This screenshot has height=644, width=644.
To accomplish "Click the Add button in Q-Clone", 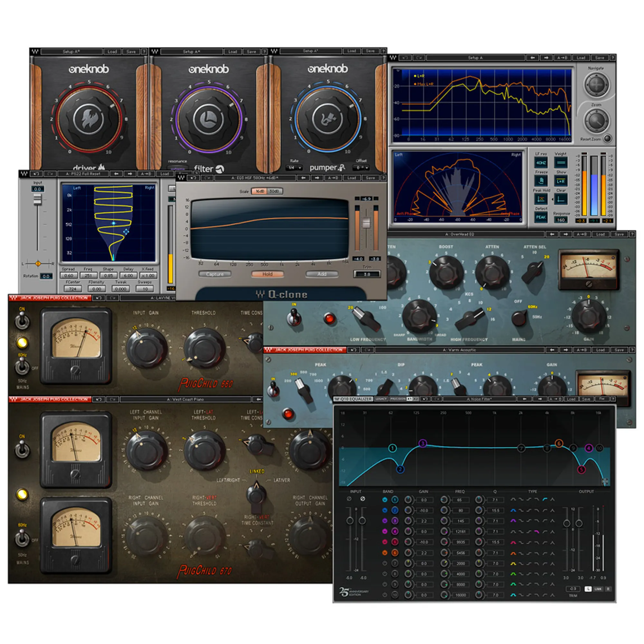I will 322,274.
